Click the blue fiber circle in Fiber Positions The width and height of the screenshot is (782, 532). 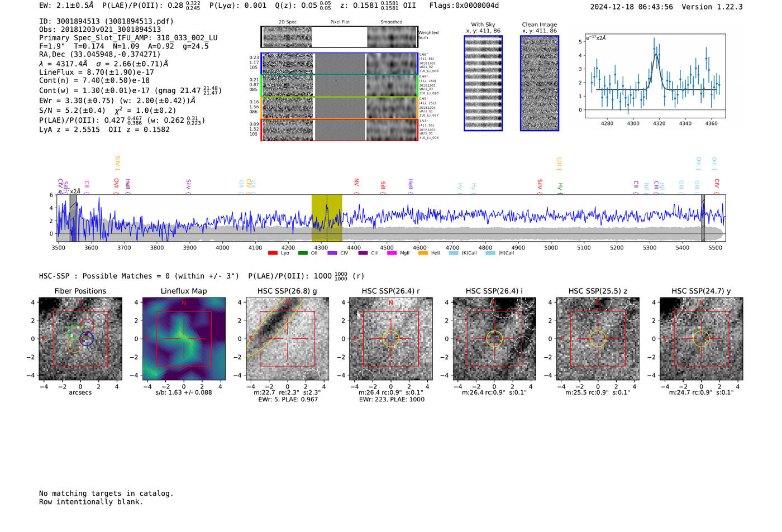point(87,338)
